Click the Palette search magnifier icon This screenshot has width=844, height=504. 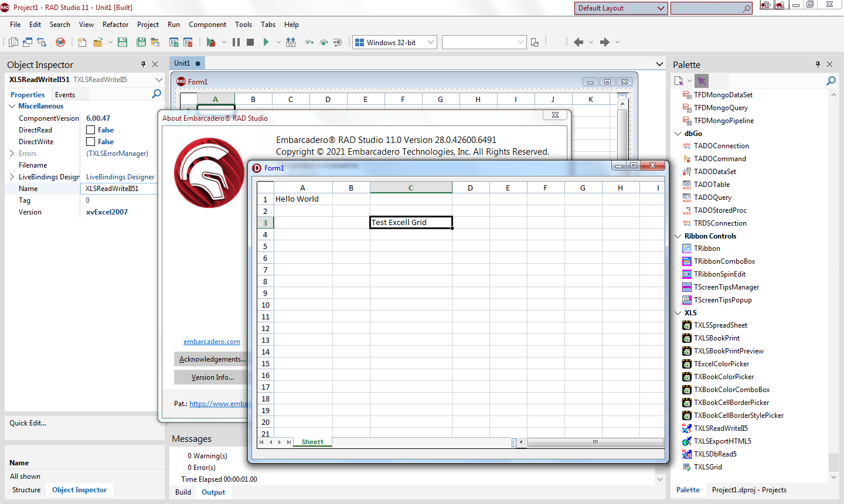click(x=831, y=81)
